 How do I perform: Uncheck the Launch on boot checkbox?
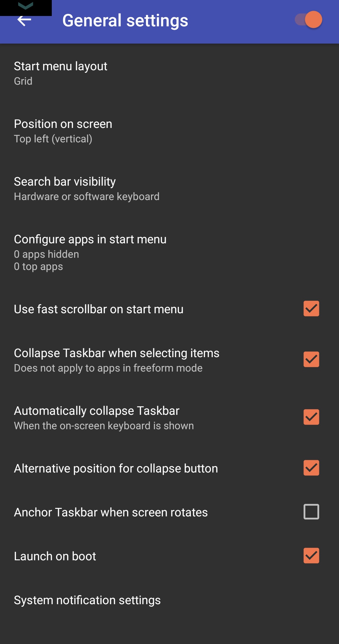311,556
